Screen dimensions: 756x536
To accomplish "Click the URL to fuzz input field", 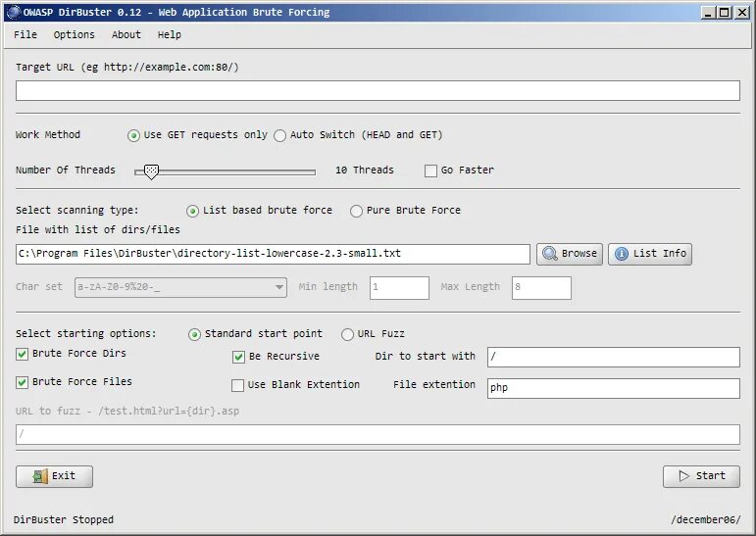I will point(378,435).
